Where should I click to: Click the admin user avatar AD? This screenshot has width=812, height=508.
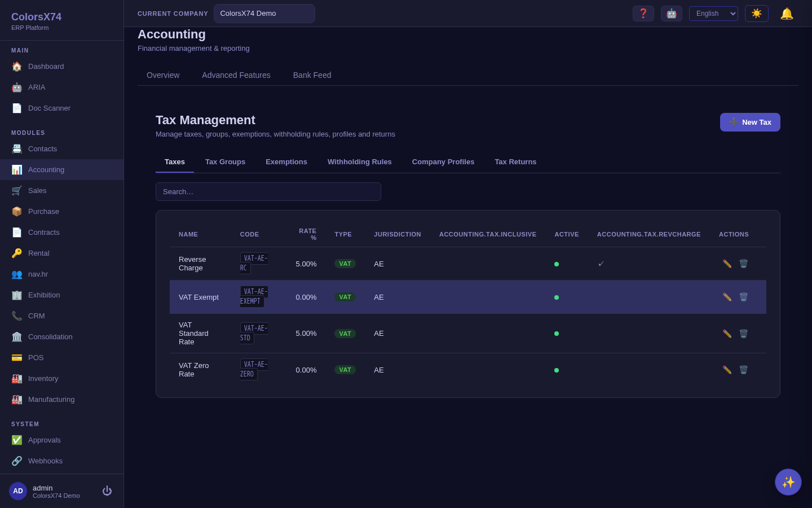[x=18, y=491]
